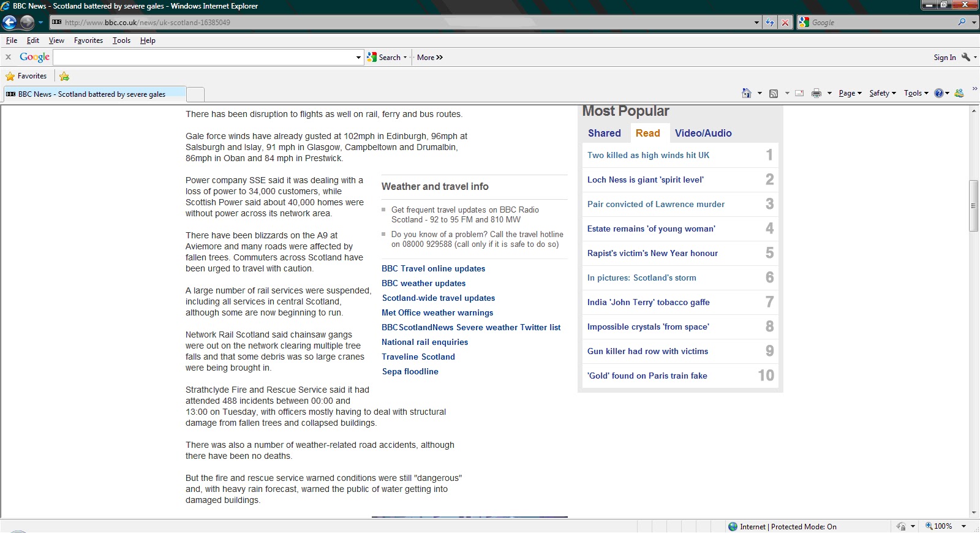Open Met Office weather warnings link
Viewport: 980px width, 533px height.
tap(437, 312)
